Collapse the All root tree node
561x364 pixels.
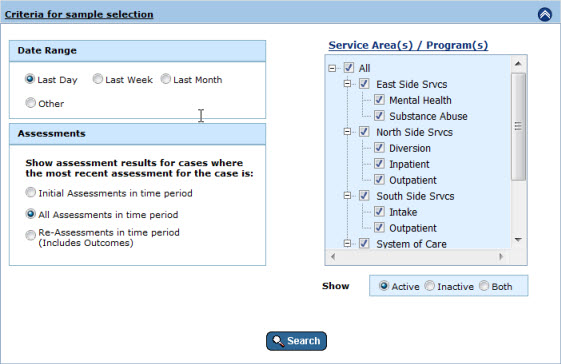point(332,68)
